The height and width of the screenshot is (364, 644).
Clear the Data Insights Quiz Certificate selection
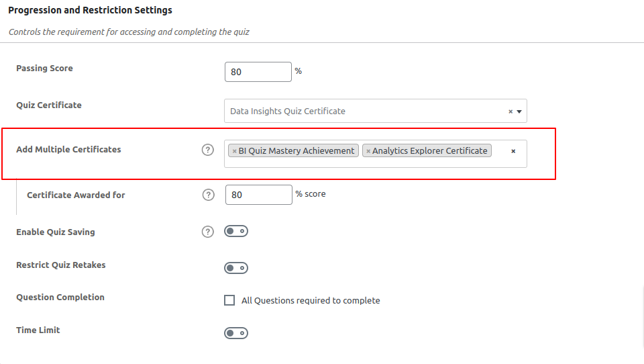(510, 111)
